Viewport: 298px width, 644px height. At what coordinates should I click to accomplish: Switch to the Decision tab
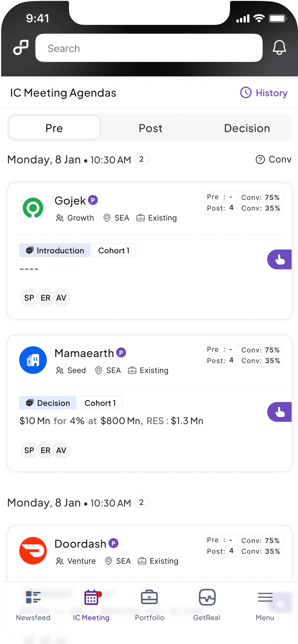pos(247,128)
